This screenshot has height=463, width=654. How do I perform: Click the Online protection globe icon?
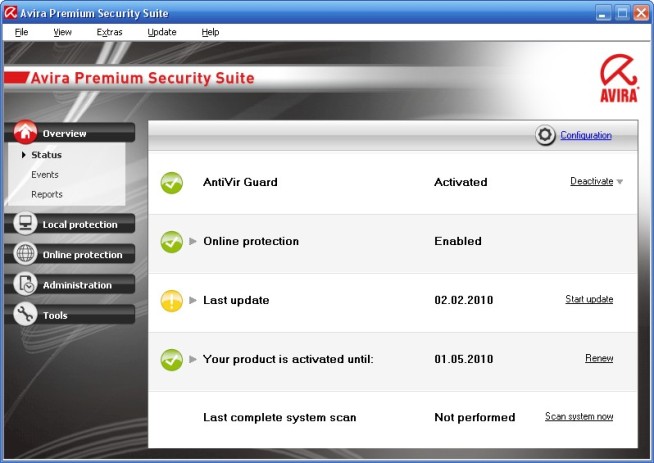(x=26, y=254)
